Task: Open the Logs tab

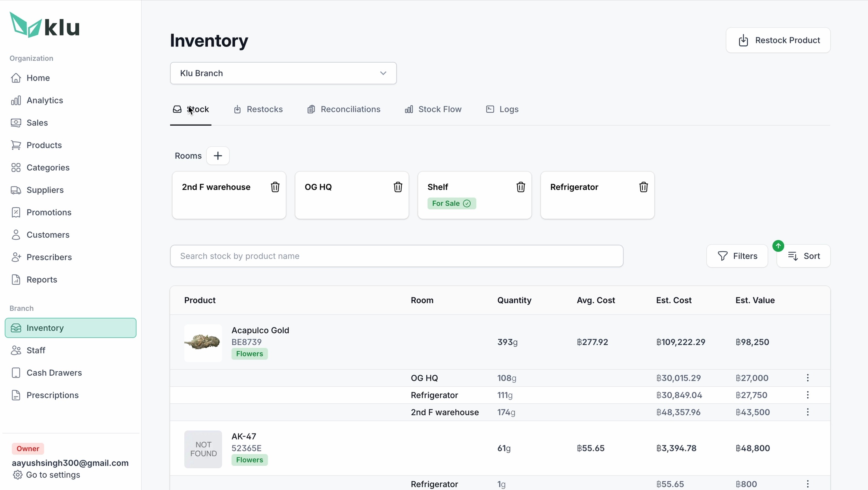Action: click(502, 109)
